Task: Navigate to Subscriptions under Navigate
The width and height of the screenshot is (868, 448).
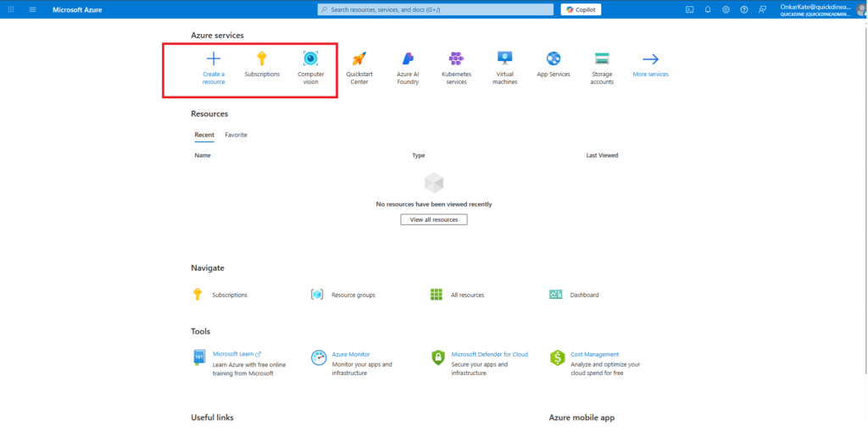Action: click(230, 295)
